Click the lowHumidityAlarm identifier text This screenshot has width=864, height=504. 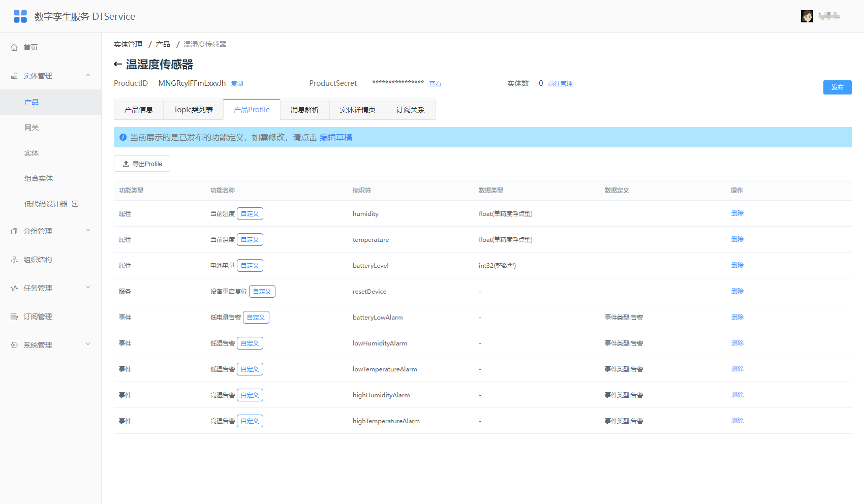(380, 343)
